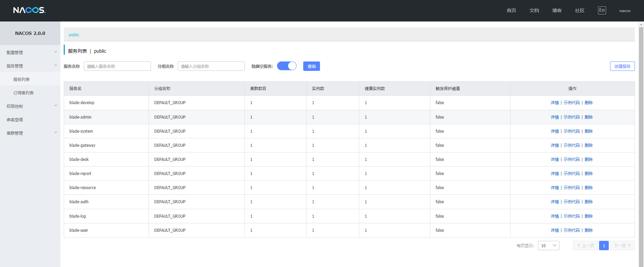Viewport: 644px width, 267px height.
Task: Open 服务列表 in the sidebar
Action: (x=21, y=79)
